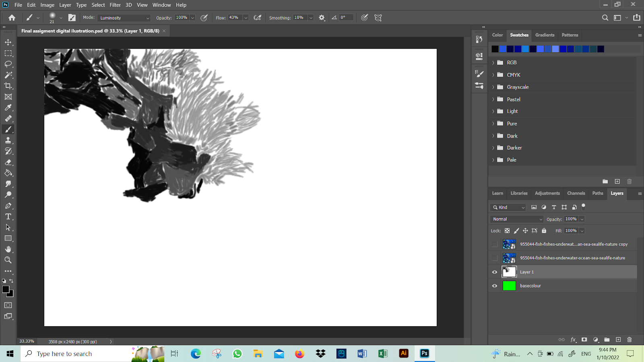The height and width of the screenshot is (362, 644).
Task: Switch to the Gradients tab
Action: (545, 35)
